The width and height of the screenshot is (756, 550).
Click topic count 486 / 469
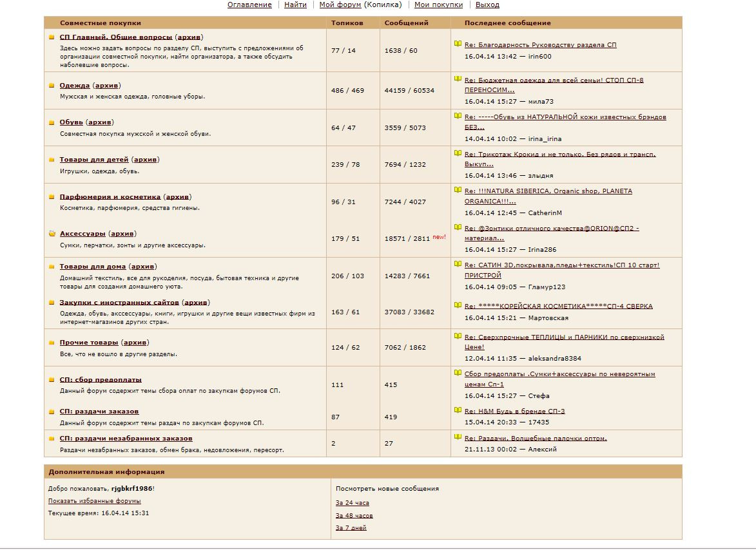(347, 91)
